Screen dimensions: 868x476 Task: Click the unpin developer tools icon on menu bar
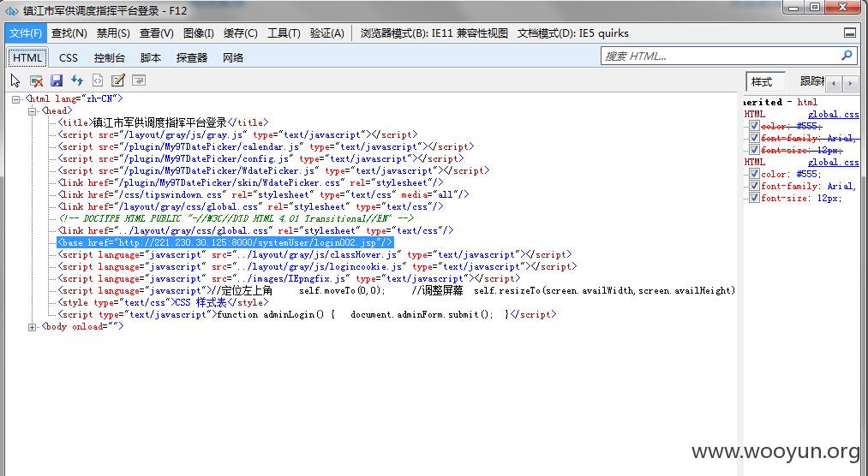(x=850, y=33)
